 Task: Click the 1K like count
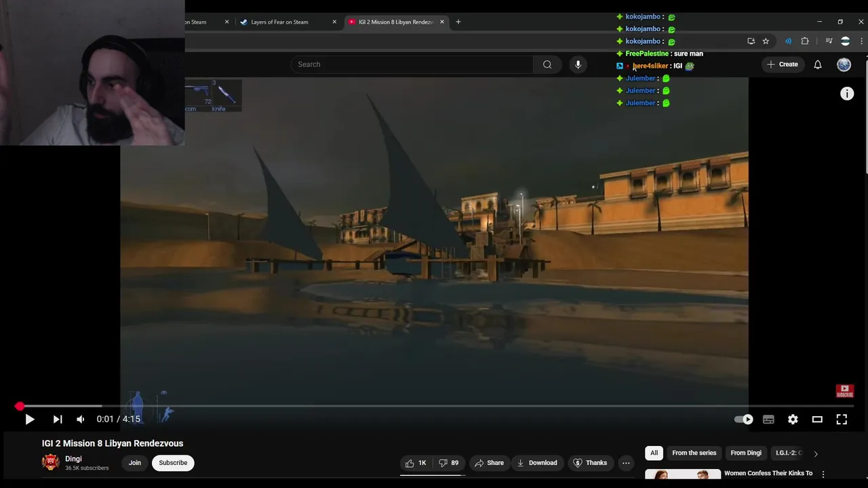coord(422,463)
